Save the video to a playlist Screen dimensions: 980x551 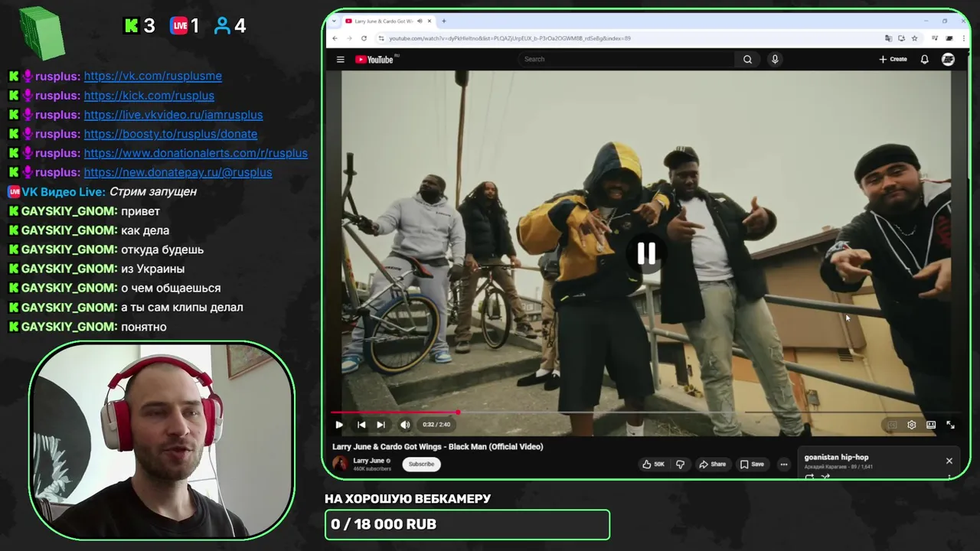(751, 464)
